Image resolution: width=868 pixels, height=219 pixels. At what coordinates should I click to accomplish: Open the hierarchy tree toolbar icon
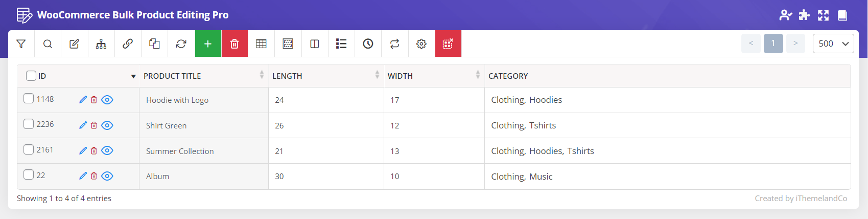[x=101, y=44]
